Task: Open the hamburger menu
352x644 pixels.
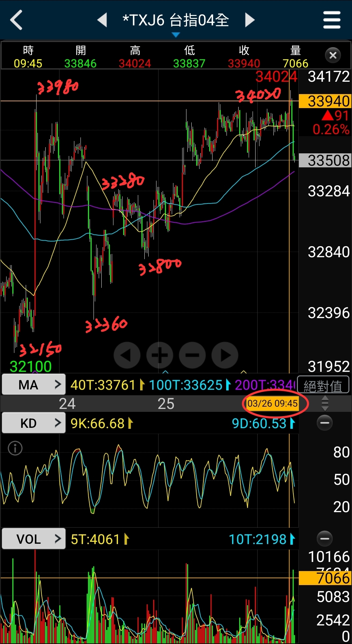Action: (331, 20)
